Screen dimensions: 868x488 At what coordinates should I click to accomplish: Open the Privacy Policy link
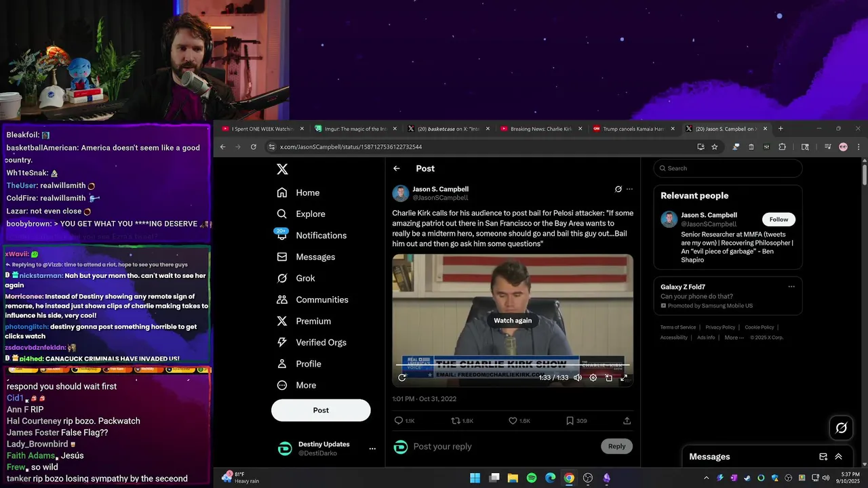720,327
